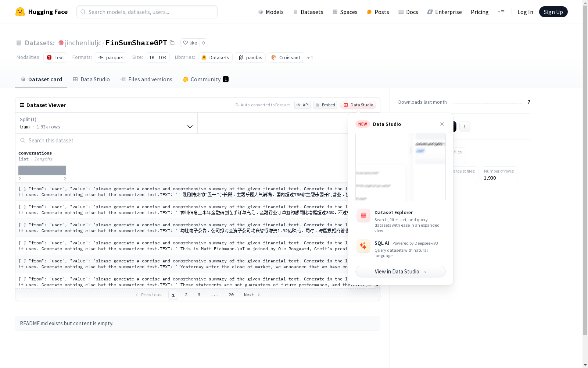Switch to the Data Studio tab
The height and width of the screenshot is (368, 588).
tap(91, 79)
